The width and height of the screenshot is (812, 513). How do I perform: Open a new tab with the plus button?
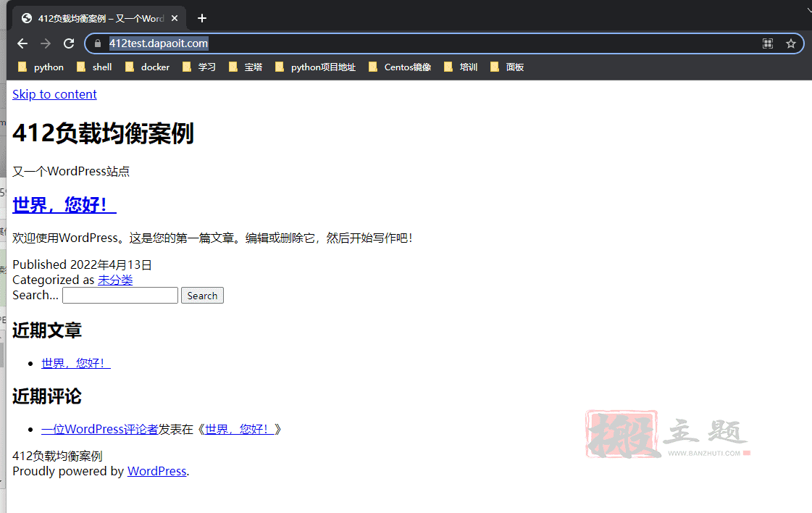202,19
